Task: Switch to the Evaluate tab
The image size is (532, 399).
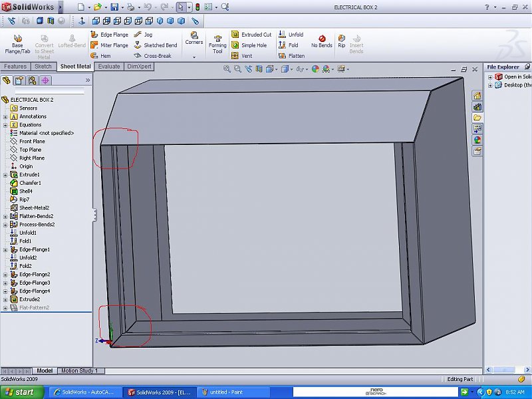Action: (x=109, y=66)
